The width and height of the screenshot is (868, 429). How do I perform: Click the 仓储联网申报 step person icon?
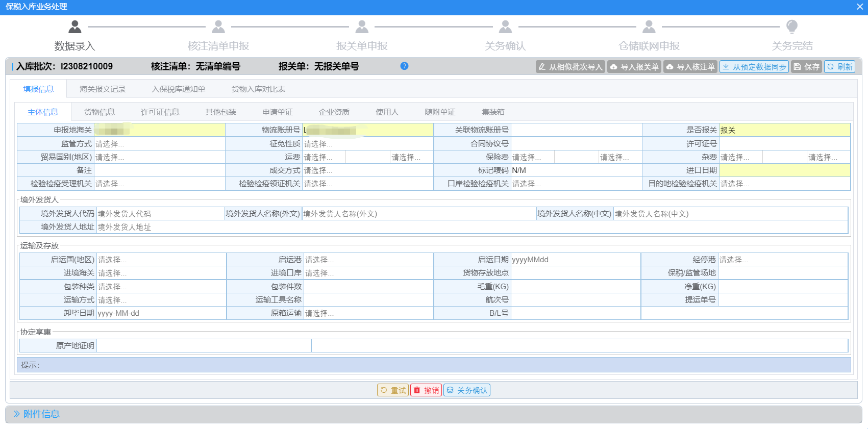click(649, 27)
